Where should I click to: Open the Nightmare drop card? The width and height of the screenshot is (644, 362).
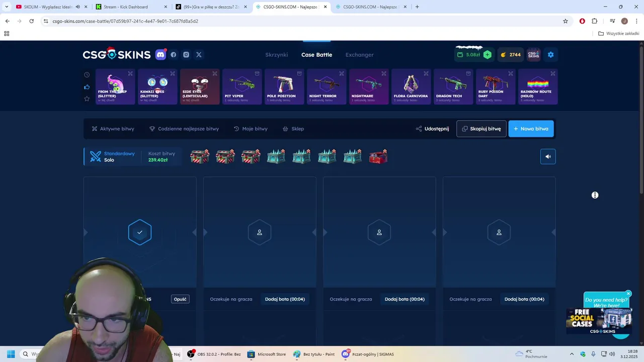pos(369,86)
